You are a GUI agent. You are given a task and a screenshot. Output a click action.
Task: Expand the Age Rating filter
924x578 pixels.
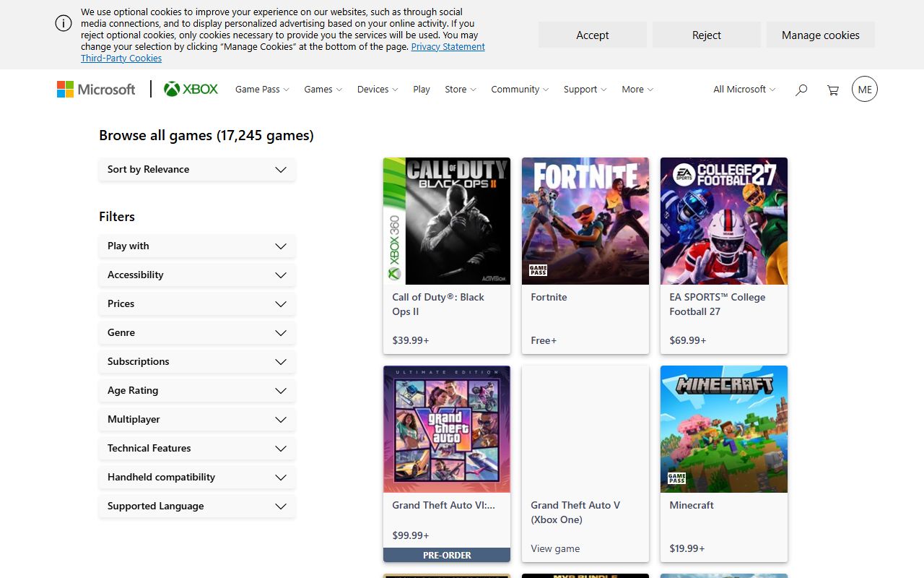[197, 390]
